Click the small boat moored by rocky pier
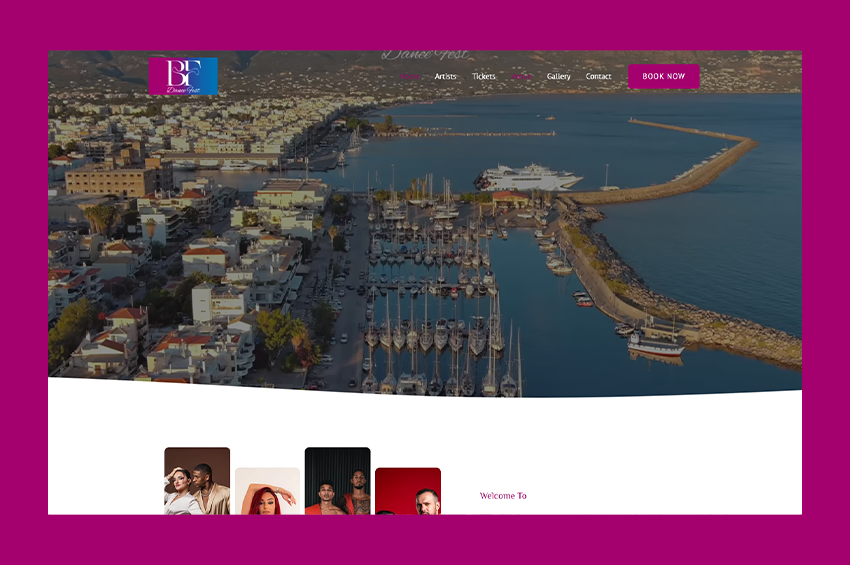The height and width of the screenshot is (565, 850). (655, 343)
